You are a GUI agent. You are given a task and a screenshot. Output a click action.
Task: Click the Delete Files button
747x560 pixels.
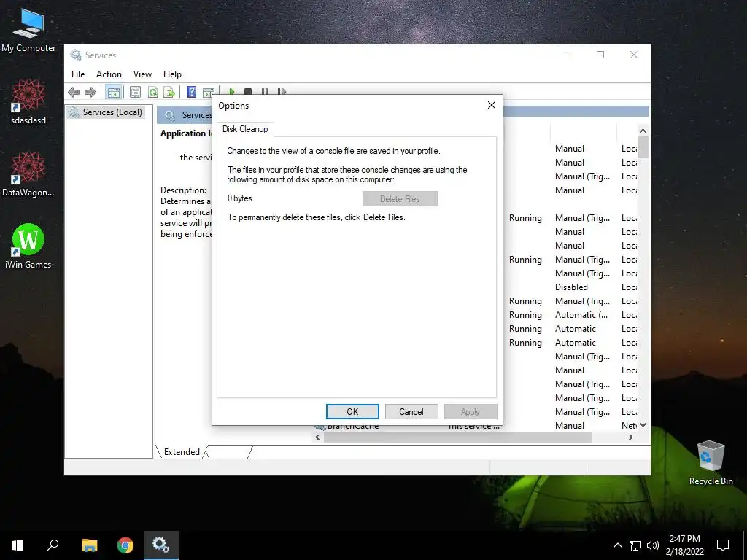[x=400, y=199]
